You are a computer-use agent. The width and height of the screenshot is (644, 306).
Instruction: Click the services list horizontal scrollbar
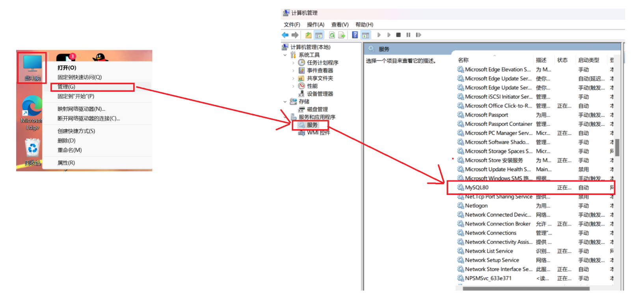(x=526, y=289)
